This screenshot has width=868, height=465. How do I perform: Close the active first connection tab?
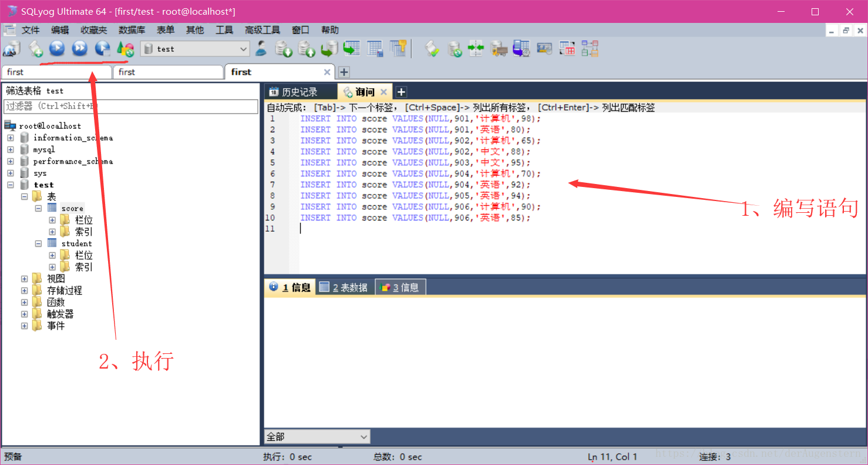click(328, 72)
